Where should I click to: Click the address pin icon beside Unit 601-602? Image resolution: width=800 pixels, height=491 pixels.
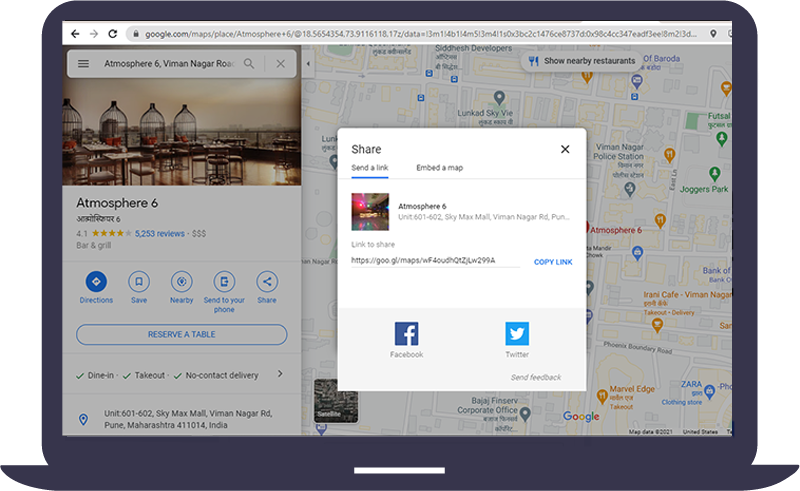(x=83, y=419)
